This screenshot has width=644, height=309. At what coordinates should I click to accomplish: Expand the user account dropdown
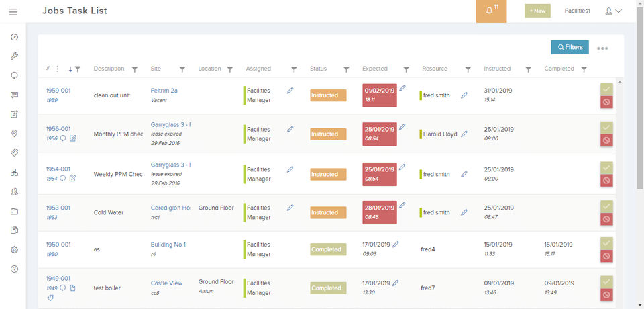[613, 11]
